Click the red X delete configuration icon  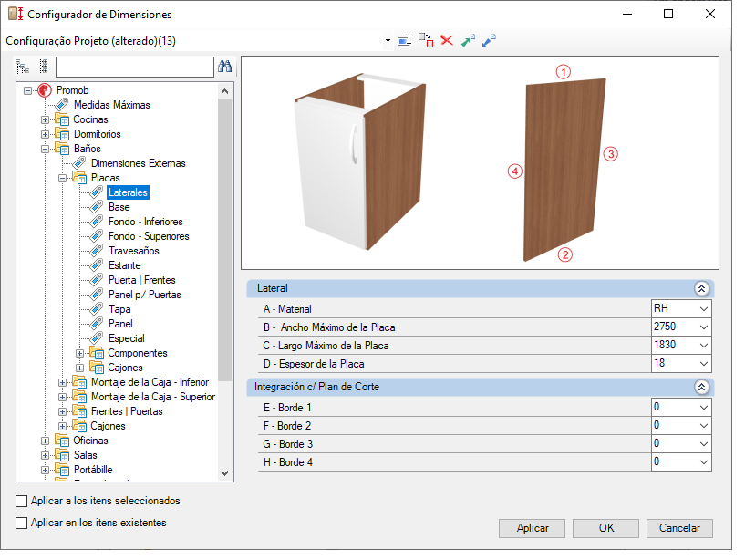pos(447,40)
